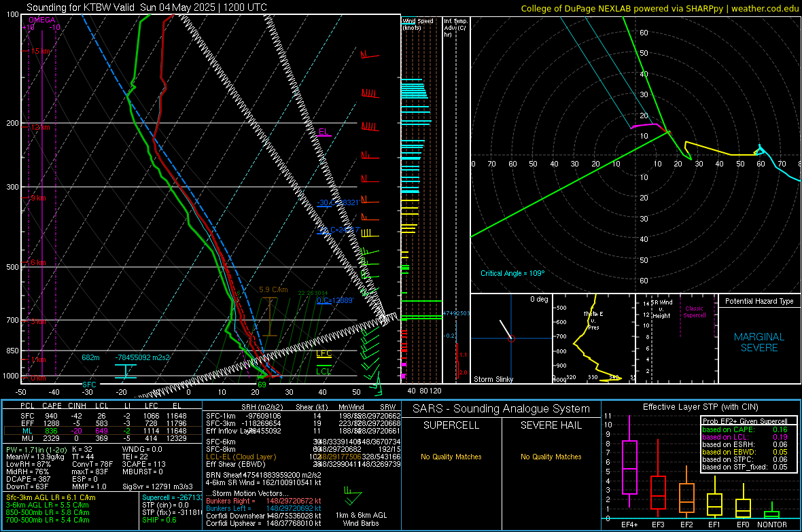Click the SEVERE HAIL column heading

pos(551,425)
